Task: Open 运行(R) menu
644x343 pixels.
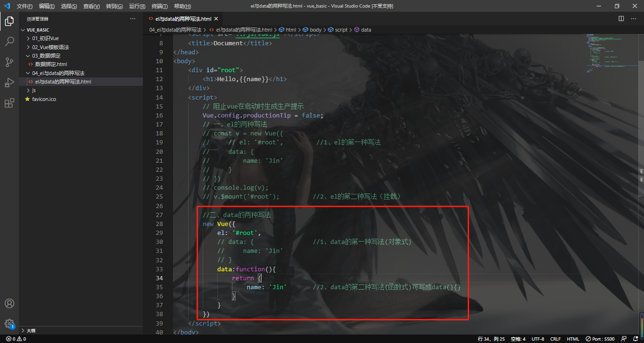Action: tap(137, 6)
